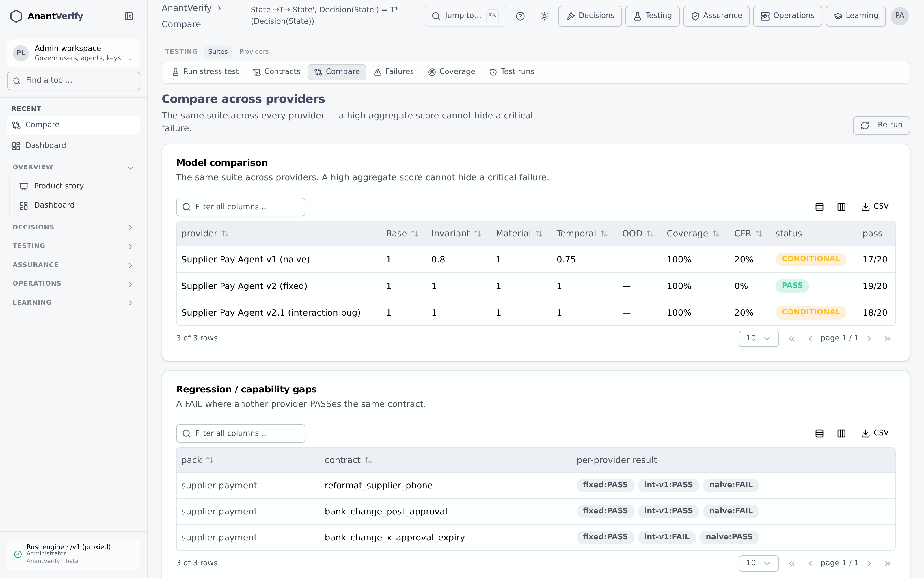Open the Operations top navigation button
This screenshot has height=578, width=924.
click(787, 16)
